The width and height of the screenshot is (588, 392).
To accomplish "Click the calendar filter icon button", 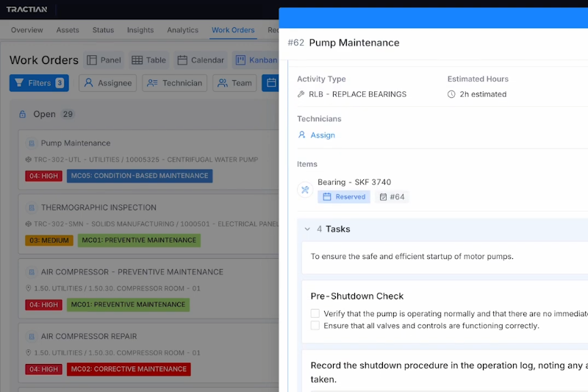I will (270, 83).
